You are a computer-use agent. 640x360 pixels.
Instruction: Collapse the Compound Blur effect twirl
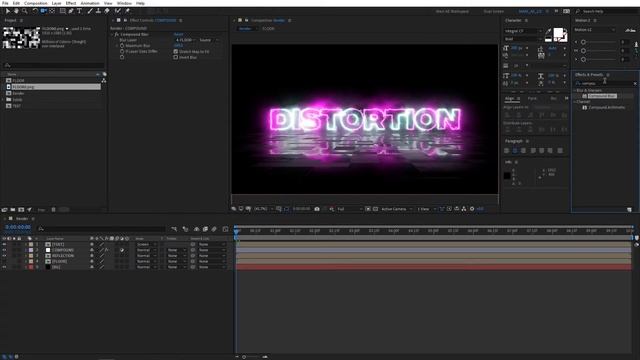(112, 35)
